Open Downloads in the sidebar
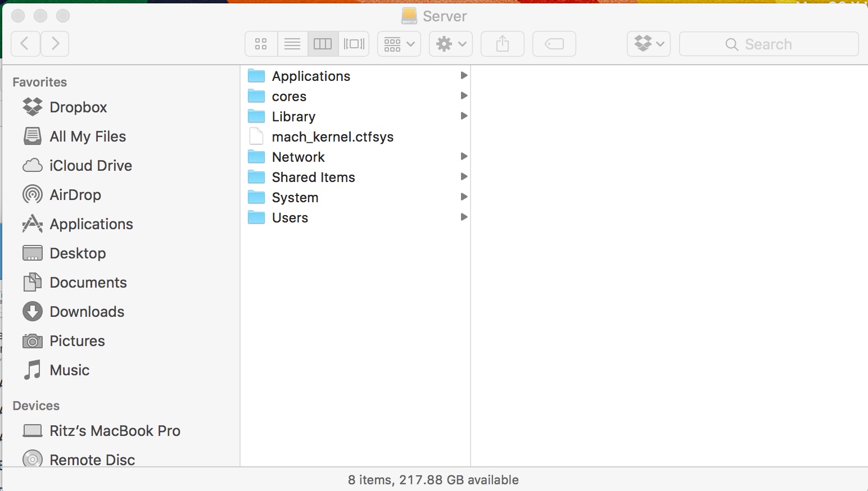 [74, 312]
